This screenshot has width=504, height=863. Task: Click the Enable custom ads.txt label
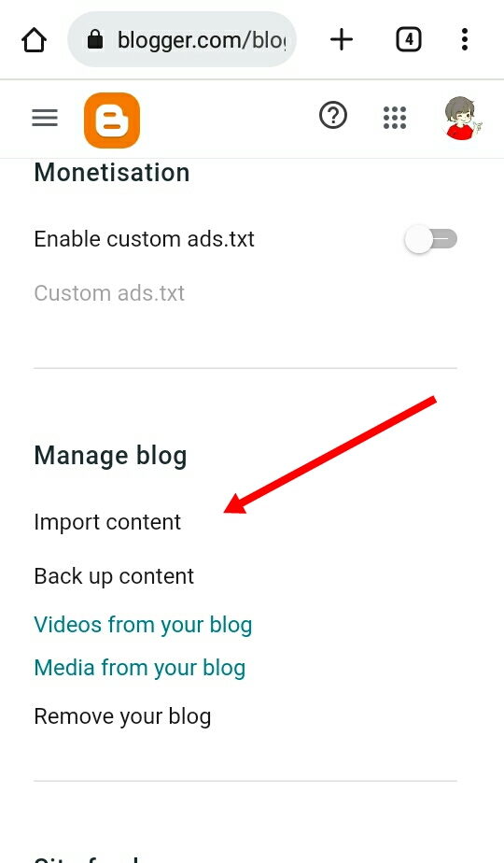pos(144,239)
